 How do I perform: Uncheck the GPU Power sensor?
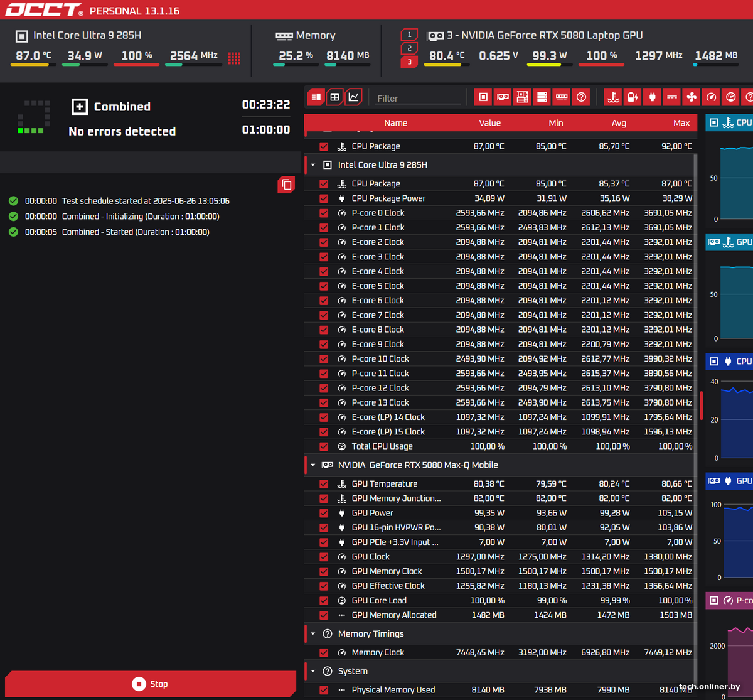324,513
